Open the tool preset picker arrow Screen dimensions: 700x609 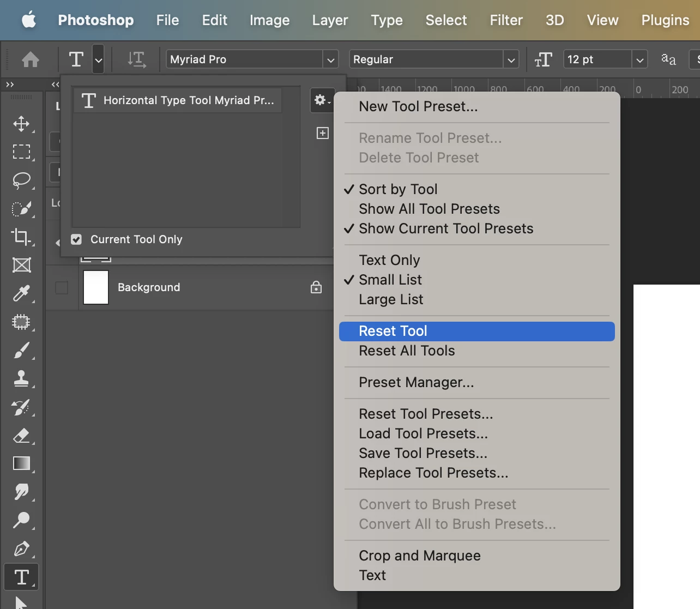coord(98,59)
